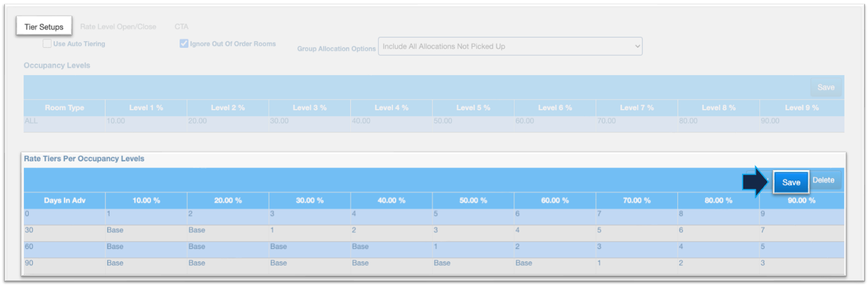Go to the CTA tab
The height and width of the screenshot is (286, 868).
[x=181, y=27]
